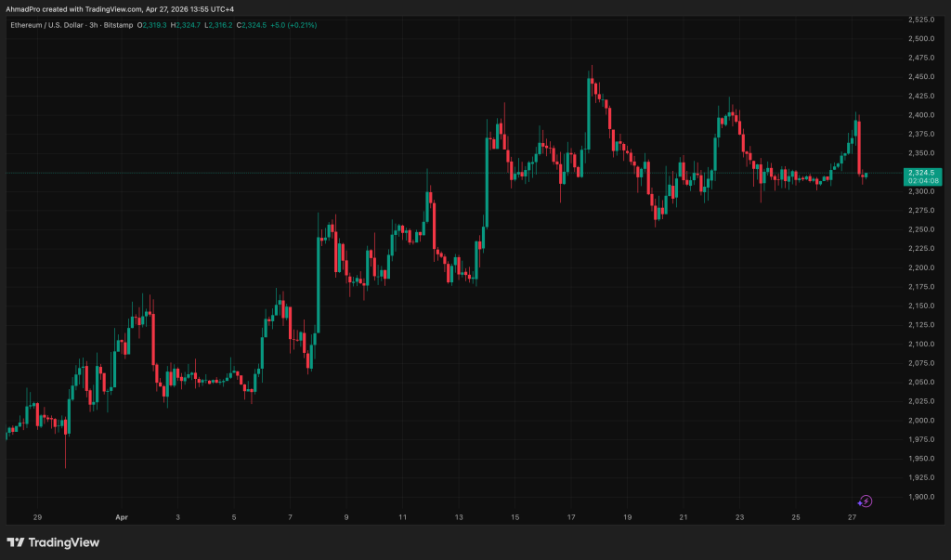The image size is (951, 560).
Task: Click the green 2,324.5 current price label
Action: (918, 172)
